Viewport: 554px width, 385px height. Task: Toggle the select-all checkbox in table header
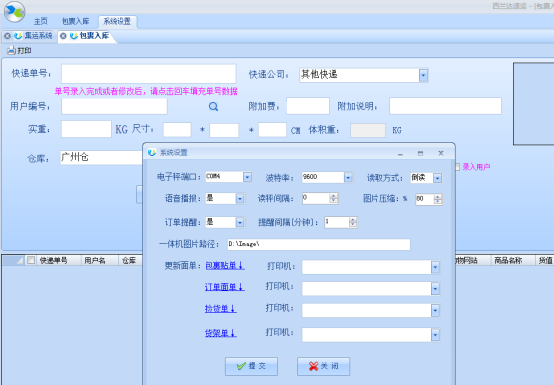point(31,260)
